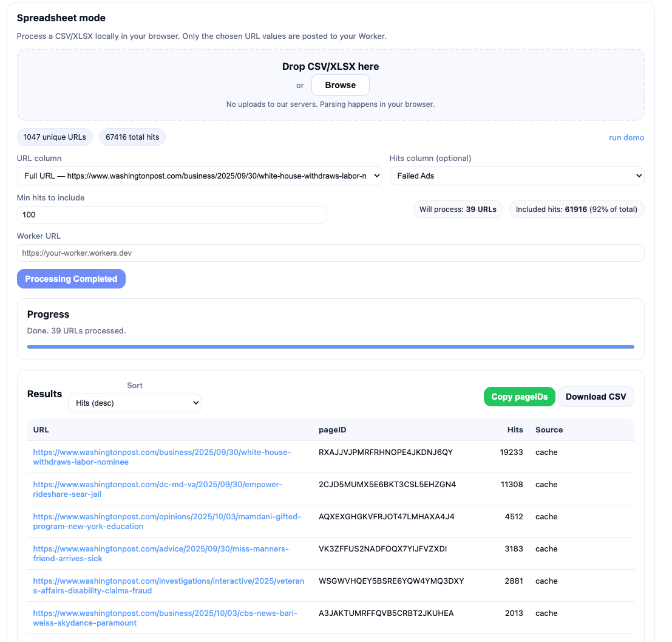This screenshot has height=642, width=672.
Task: Open the miss-manners-friend-arrives-sick link
Action: pyautogui.click(x=160, y=554)
